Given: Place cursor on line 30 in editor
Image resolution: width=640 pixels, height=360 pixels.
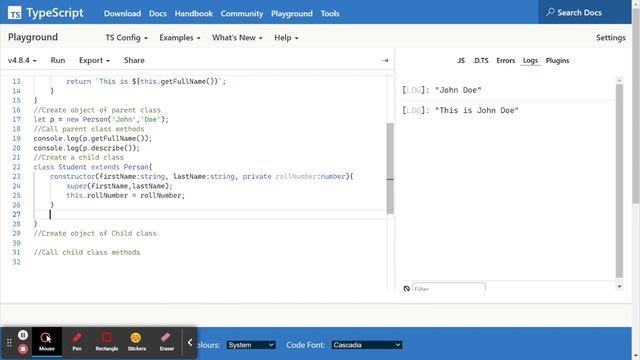Looking at the screenshot, I should point(210,243).
